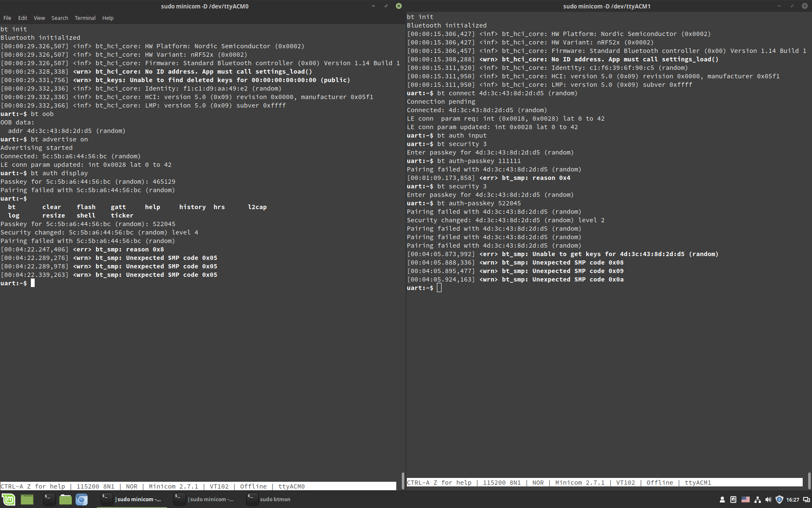Image resolution: width=812 pixels, height=508 pixels.
Task: Switch to the first sudo minicom taskbar button
Action: [131, 500]
